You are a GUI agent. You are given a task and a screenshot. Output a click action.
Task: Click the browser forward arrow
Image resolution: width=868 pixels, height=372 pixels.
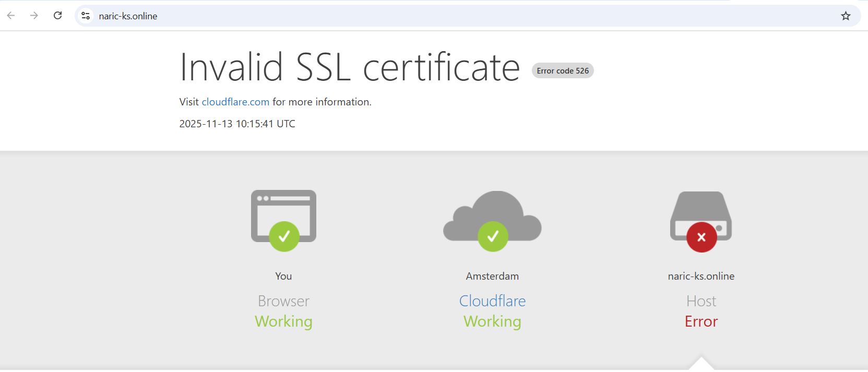(x=34, y=16)
